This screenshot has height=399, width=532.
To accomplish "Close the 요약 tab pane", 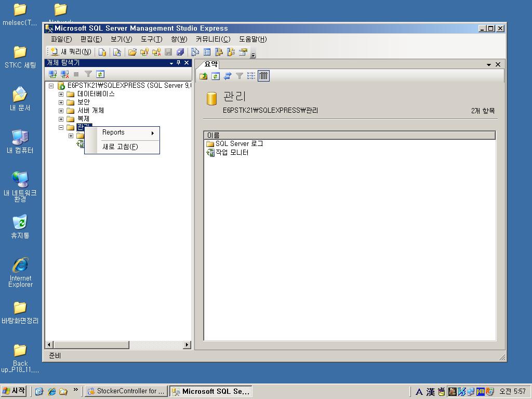I will coord(498,64).
